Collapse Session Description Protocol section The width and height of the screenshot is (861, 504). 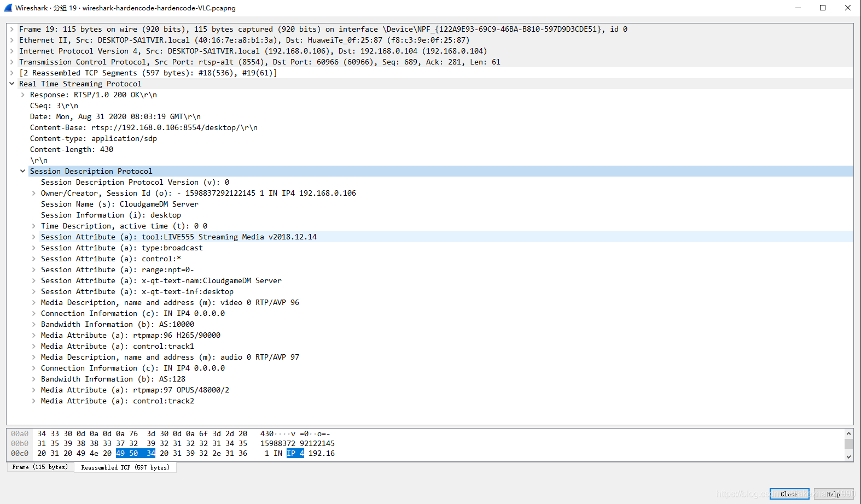click(23, 171)
